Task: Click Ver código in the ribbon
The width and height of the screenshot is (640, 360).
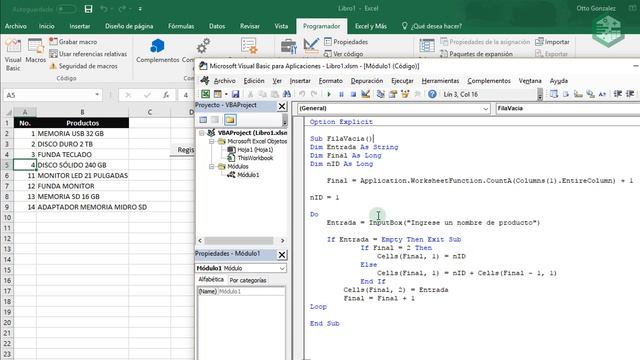Action: point(343,53)
